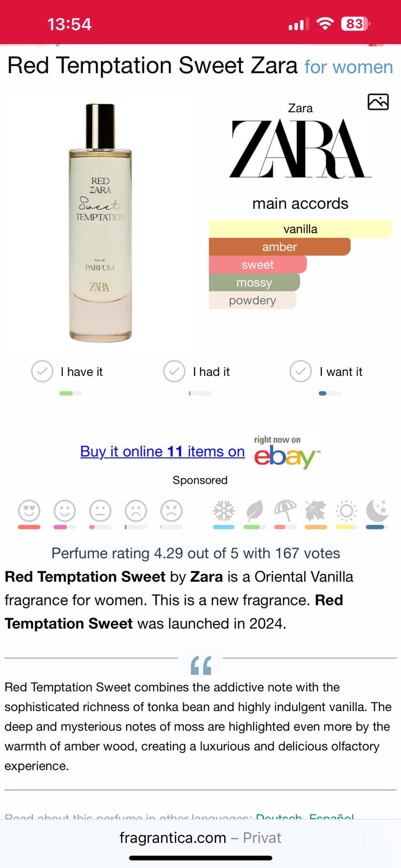Vote night with the moon icon
401x868 pixels.
point(377,510)
